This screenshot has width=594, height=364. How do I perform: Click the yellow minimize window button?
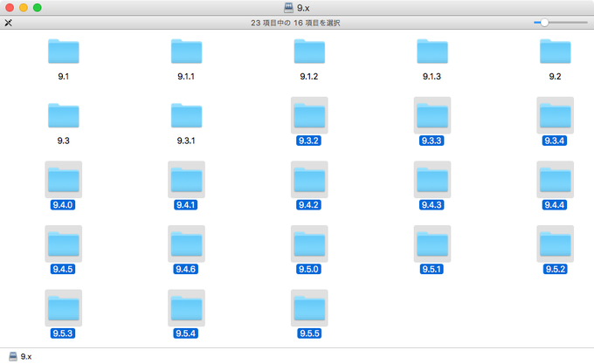(x=24, y=8)
